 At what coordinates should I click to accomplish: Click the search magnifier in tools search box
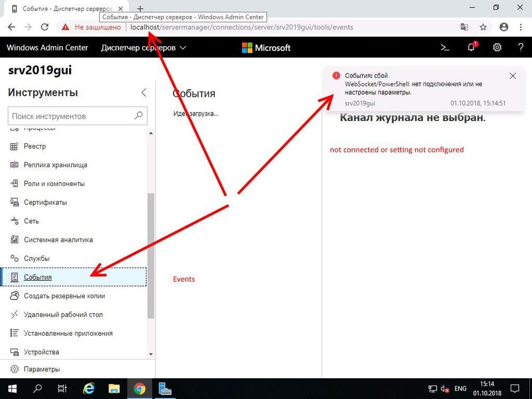(x=138, y=116)
